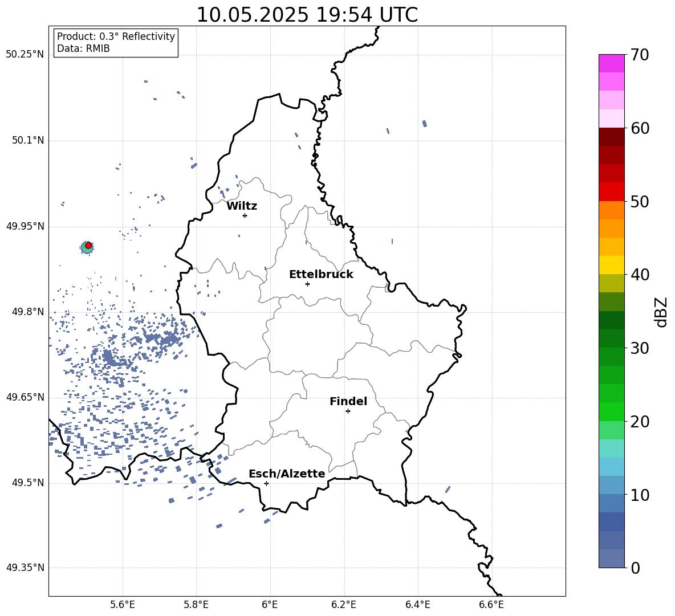
Task: Click the 0 colorbar tick label
Action: (x=636, y=568)
